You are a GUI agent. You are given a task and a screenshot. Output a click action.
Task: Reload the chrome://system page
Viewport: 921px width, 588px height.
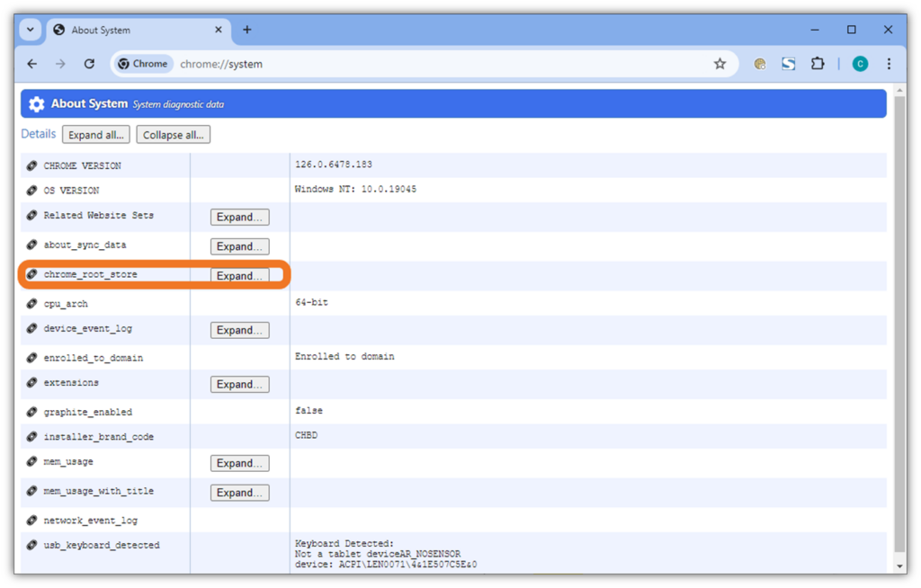89,64
